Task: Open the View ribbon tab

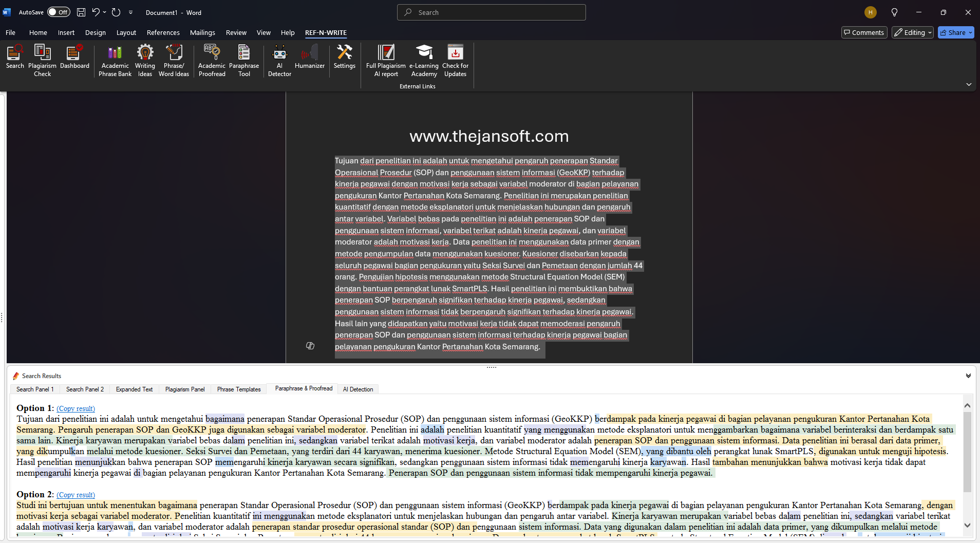Action: coord(263,32)
